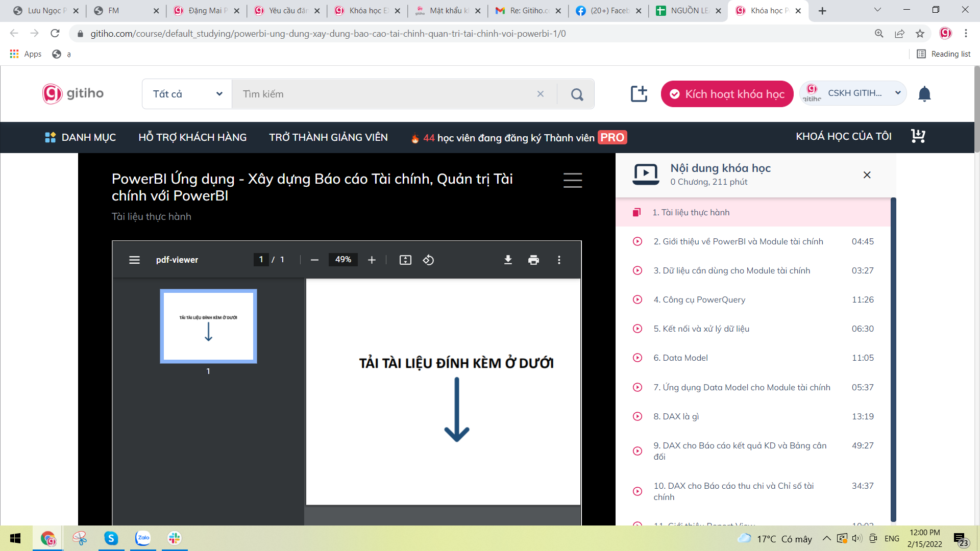Screen dimensions: 980x551
Task: Switch to the Re: Gitiho Gmail tab
Action: click(528, 11)
